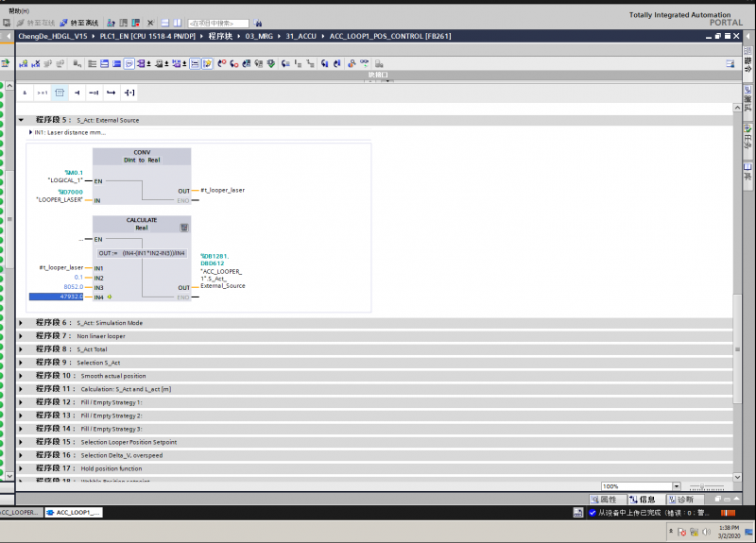Click trash icon on CALCULATE block
756x543 pixels.
184,228
